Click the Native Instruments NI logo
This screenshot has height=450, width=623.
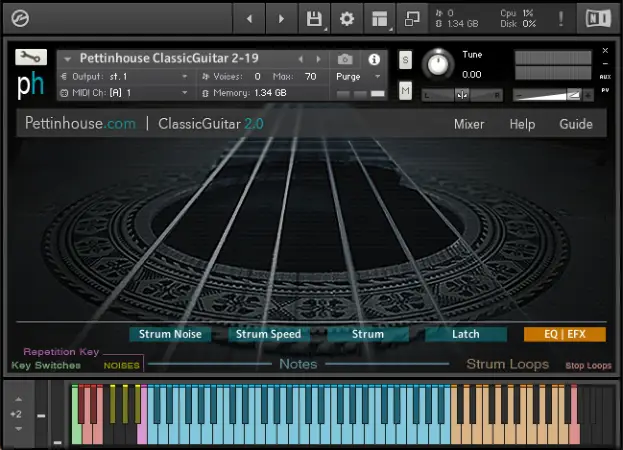(597, 18)
